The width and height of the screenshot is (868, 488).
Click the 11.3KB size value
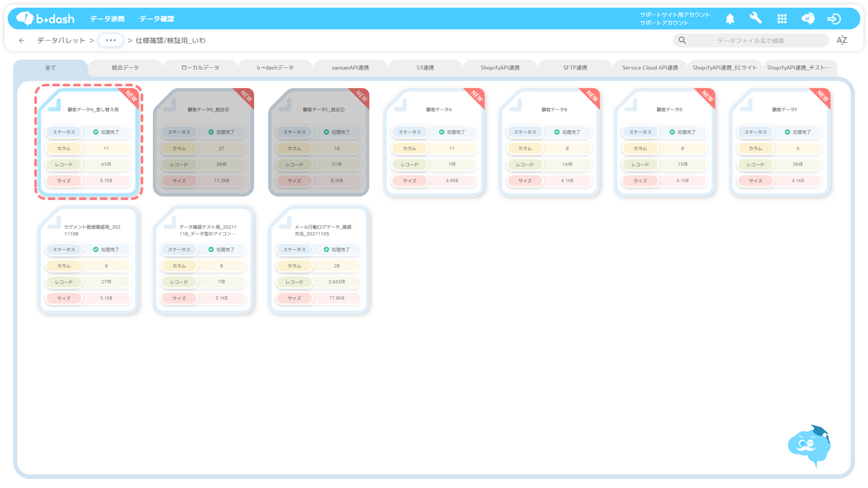pyautogui.click(x=221, y=180)
